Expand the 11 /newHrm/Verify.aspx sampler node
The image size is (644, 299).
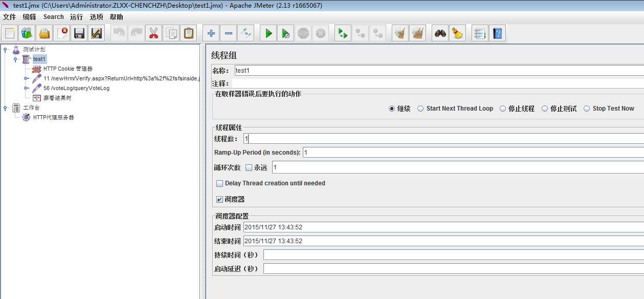pos(26,78)
